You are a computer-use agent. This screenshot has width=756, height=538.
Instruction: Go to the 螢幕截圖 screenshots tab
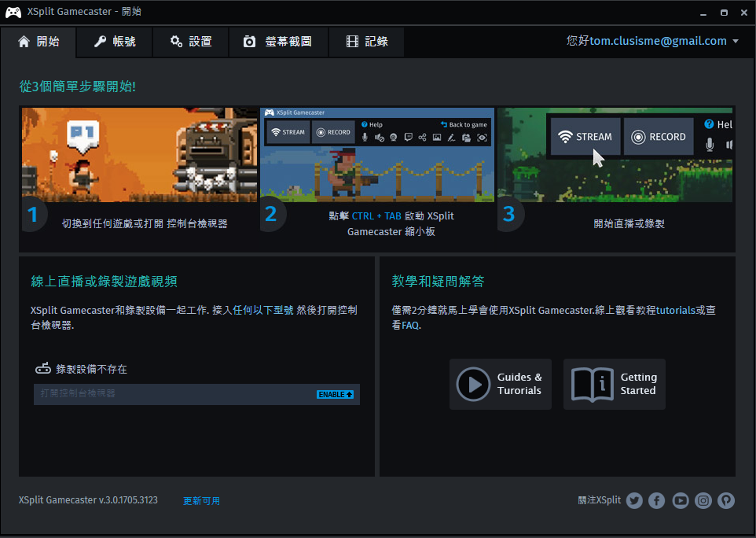(x=277, y=42)
